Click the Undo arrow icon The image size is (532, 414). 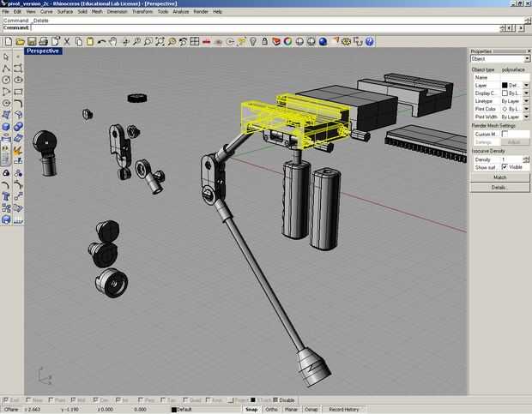[x=101, y=41]
